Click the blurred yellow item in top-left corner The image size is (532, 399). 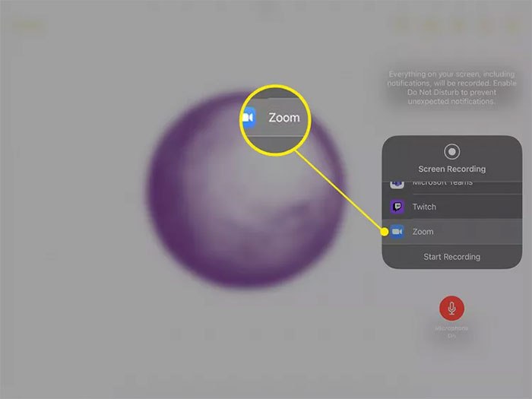coord(29,27)
